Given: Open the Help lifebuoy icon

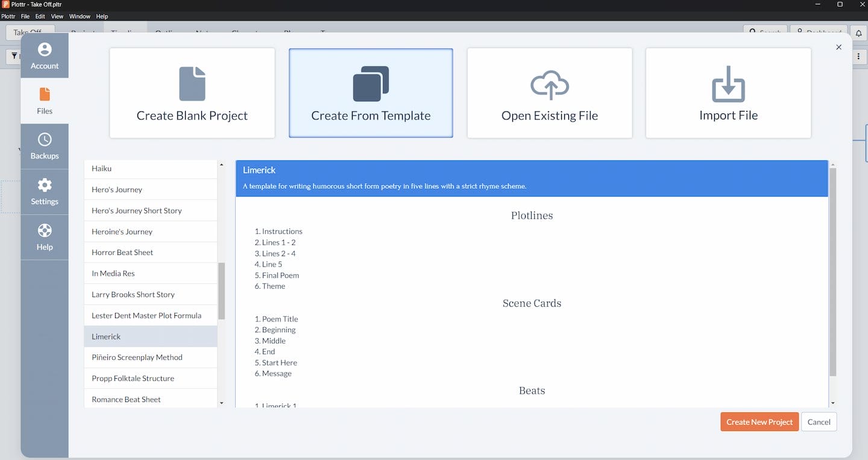Looking at the screenshot, I should [45, 231].
